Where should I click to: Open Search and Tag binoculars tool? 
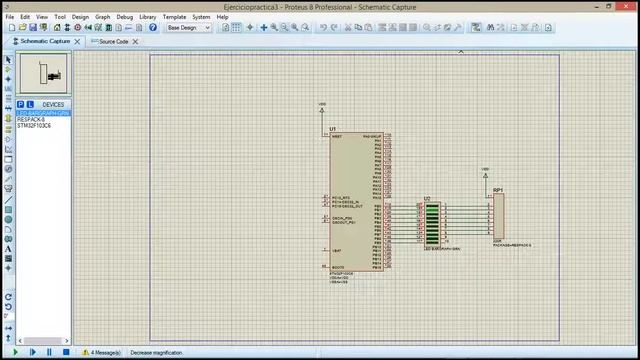(491, 27)
